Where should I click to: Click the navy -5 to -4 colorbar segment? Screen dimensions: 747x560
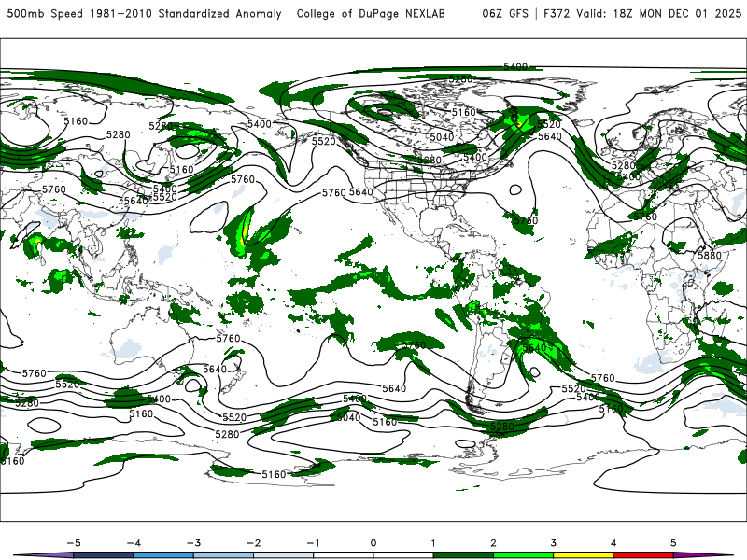point(104,555)
